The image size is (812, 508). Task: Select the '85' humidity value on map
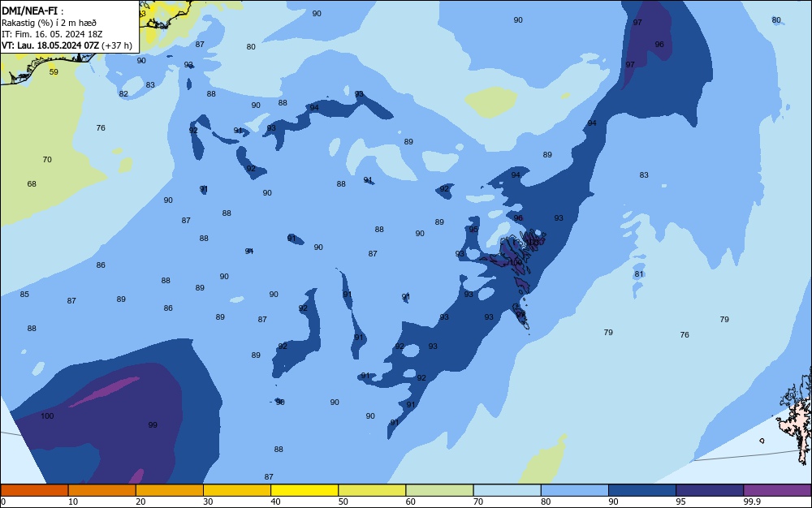24,295
